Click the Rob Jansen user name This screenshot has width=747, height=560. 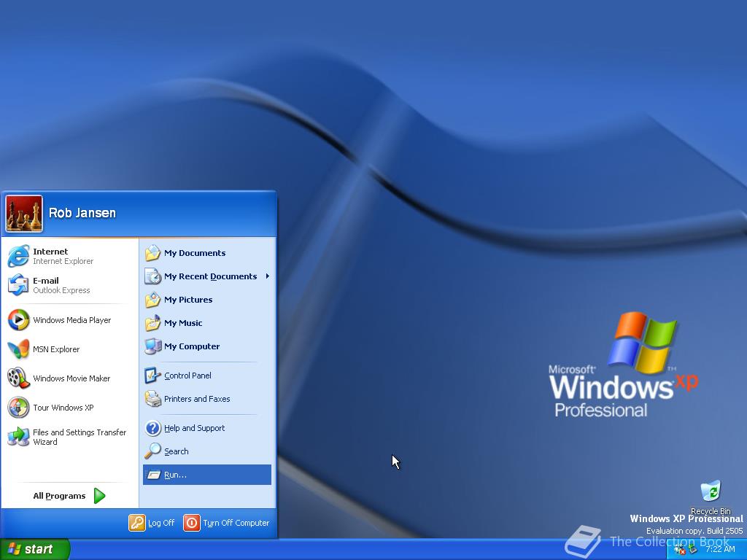pos(82,213)
